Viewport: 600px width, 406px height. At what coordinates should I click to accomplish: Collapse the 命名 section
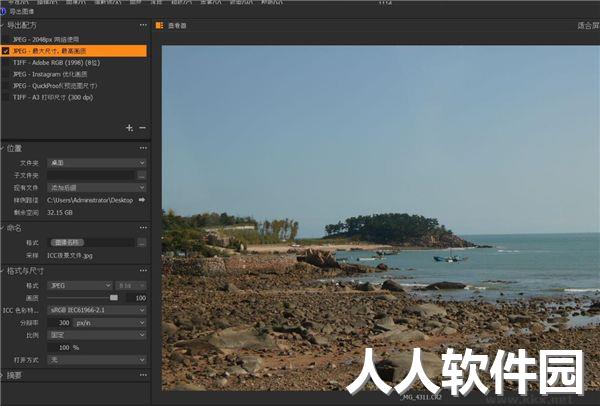tap(2, 228)
